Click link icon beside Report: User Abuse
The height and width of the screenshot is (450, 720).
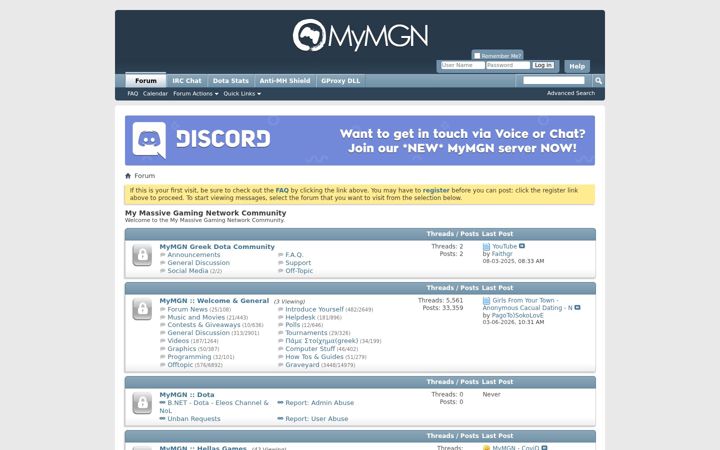tap(281, 419)
